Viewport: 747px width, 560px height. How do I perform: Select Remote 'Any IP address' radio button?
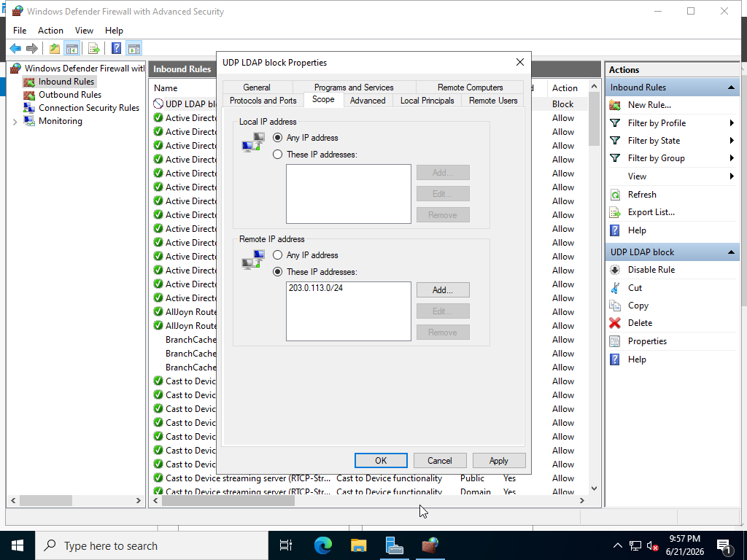pos(277,255)
